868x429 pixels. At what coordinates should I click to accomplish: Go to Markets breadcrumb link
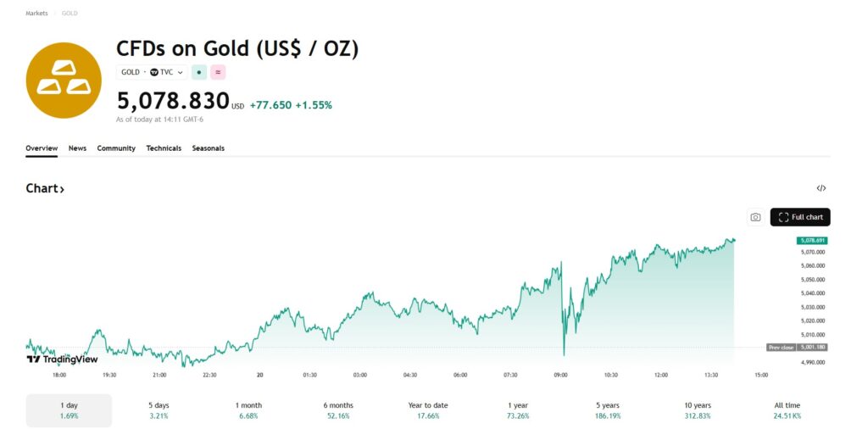pyautogui.click(x=36, y=14)
